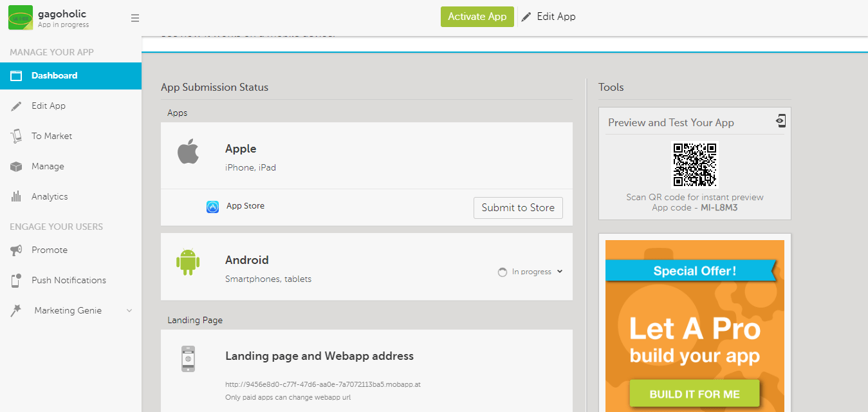Go to To Market in sidebar
Screen dimensions: 868x412
(71, 136)
